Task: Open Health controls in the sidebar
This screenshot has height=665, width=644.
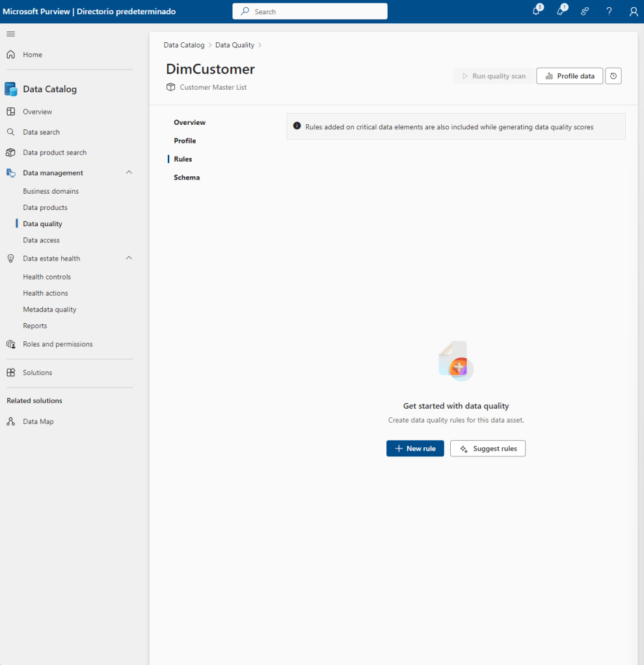Action: (47, 277)
